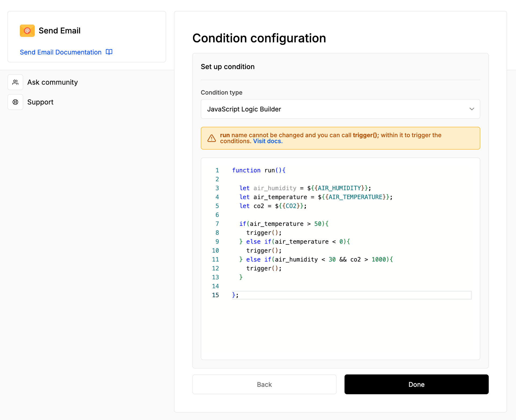
Task: Click the Condition configuration title
Action: click(259, 38)
